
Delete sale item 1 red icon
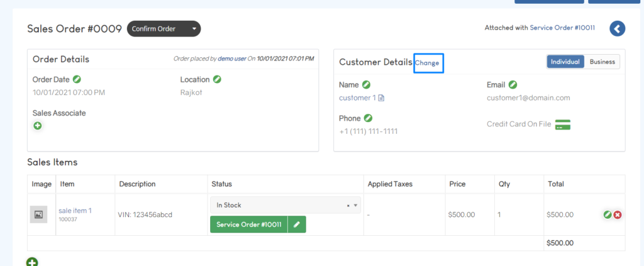pos(618,214)
